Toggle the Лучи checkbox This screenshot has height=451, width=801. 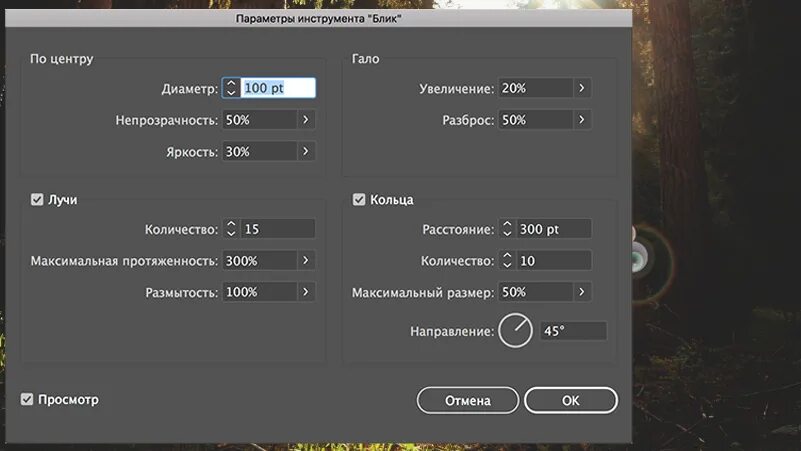tap(37, 199)
